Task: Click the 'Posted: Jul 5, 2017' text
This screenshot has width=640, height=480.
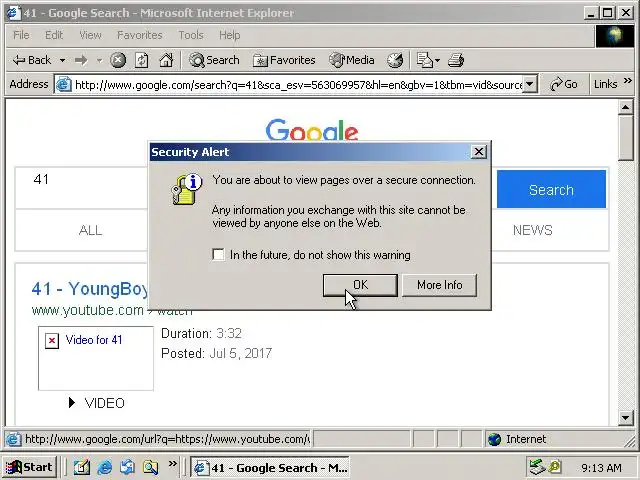Action: 216,353
